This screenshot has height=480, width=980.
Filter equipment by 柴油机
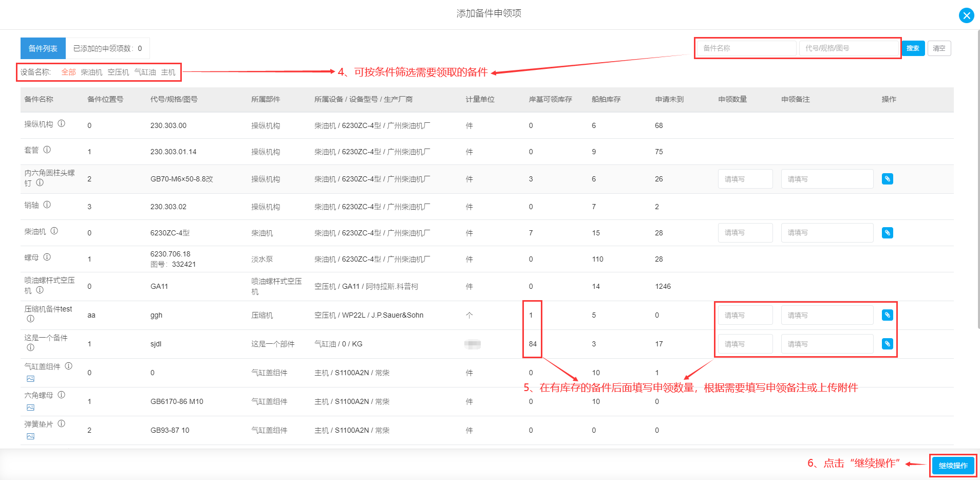coord(91,72)
